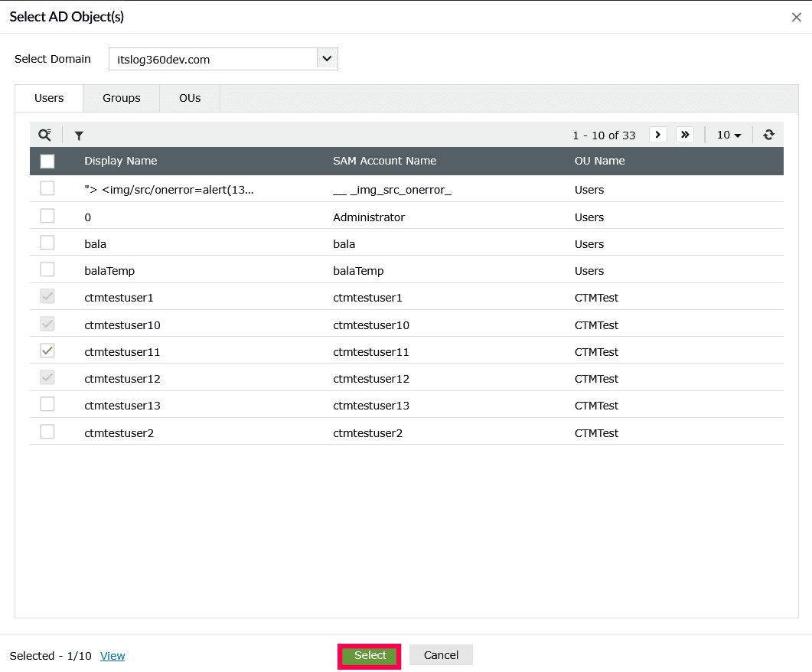Click the __ _img_src_onerror_ SAM name
Screen dimensions: 812x672
coord(392,190)
